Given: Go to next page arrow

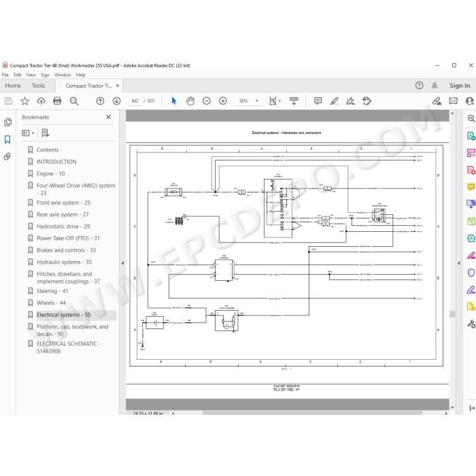Looking at the screenshot, I should point(116,101).
